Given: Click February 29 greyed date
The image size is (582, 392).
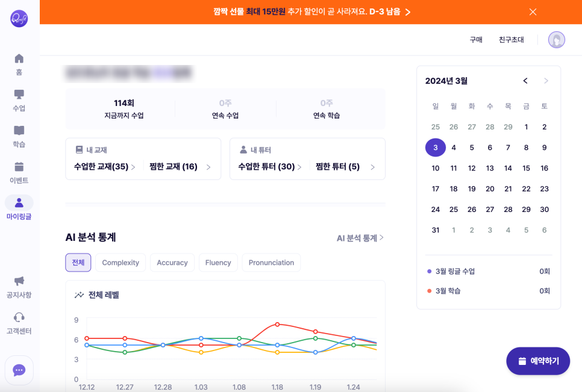Looking at the screenshot, I should 508,127.
